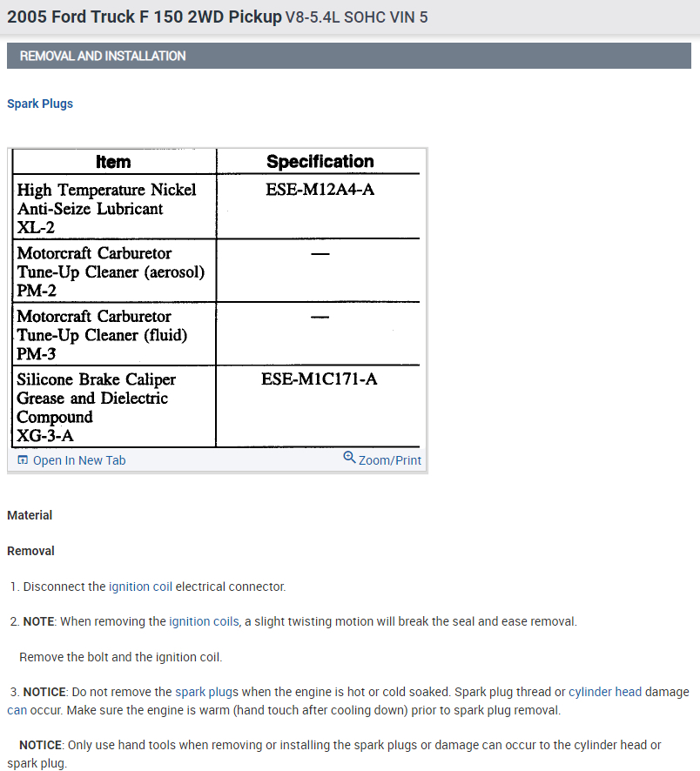700x771 pixels.
Task: Click the REMOVAL AND INSTALLATION header bar
Action: 349,56
